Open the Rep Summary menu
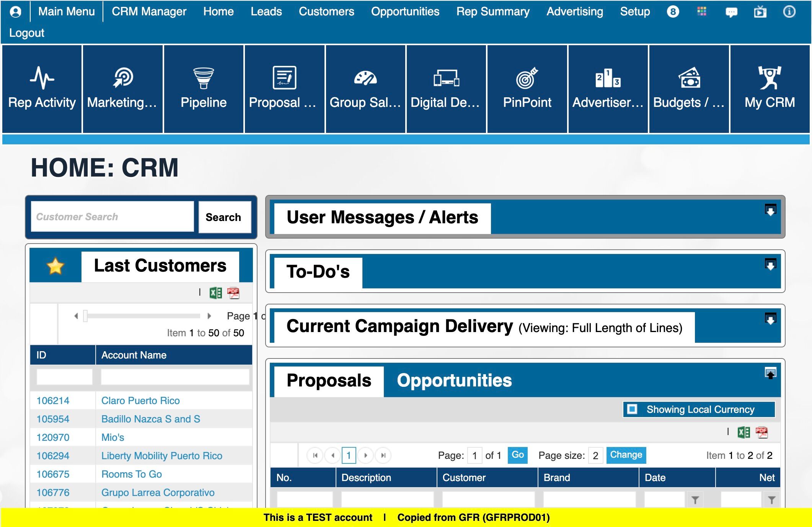Screen dimensions: 812x527 coord(492,11)
